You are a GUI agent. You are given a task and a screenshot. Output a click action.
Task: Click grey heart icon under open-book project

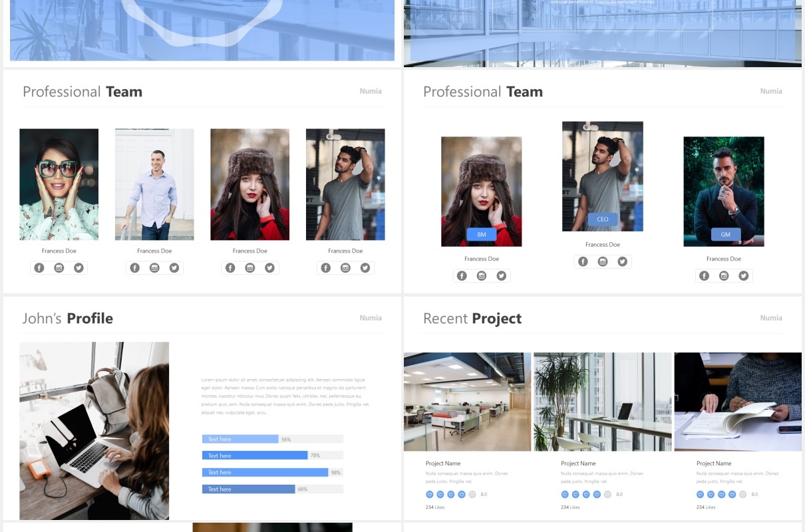pyautogui.click(x=743, y=495)
